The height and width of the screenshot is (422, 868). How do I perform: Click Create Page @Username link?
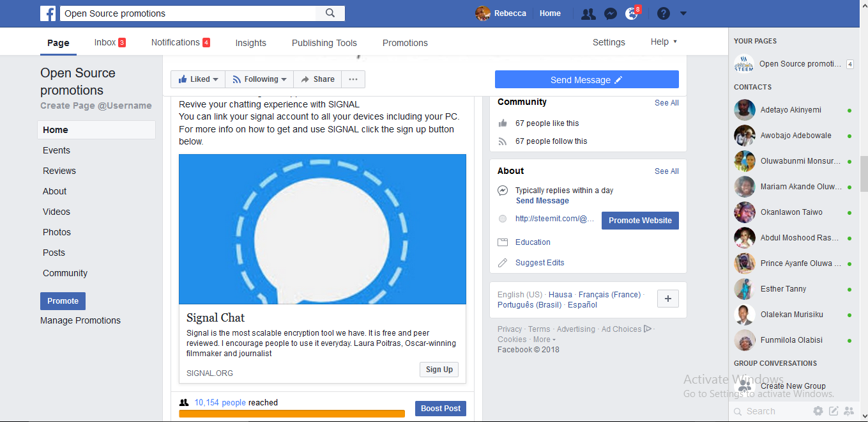click(x=96, y=105)
